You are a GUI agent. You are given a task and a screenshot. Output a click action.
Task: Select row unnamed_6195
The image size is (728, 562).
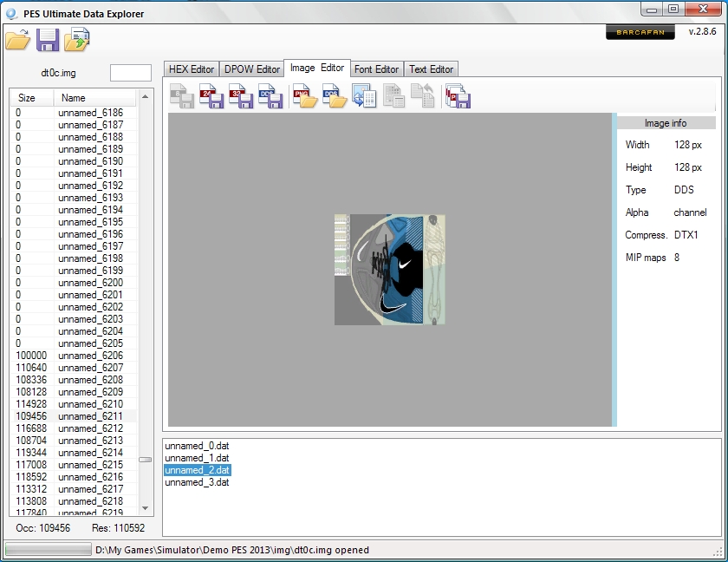pyautogui.click(x=74, y=222)
